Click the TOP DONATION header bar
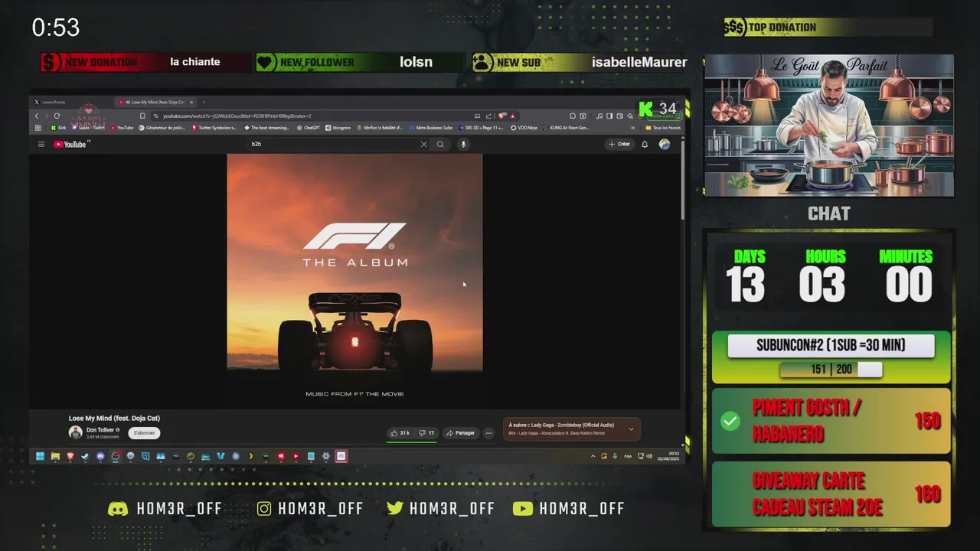The height and width of the screenshot is (551, 980). [x=828, y=28]
